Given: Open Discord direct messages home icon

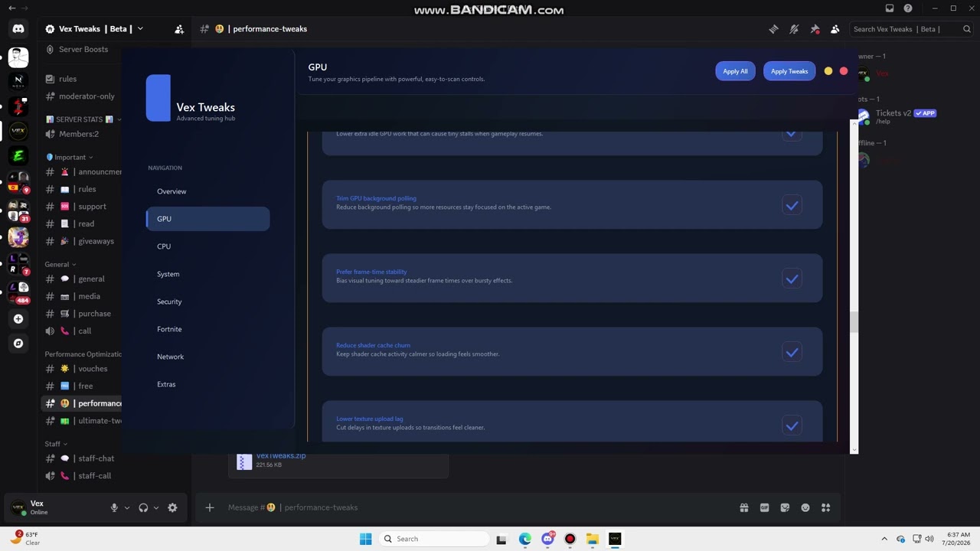Looking at the screenshot, I should point(18,29).
